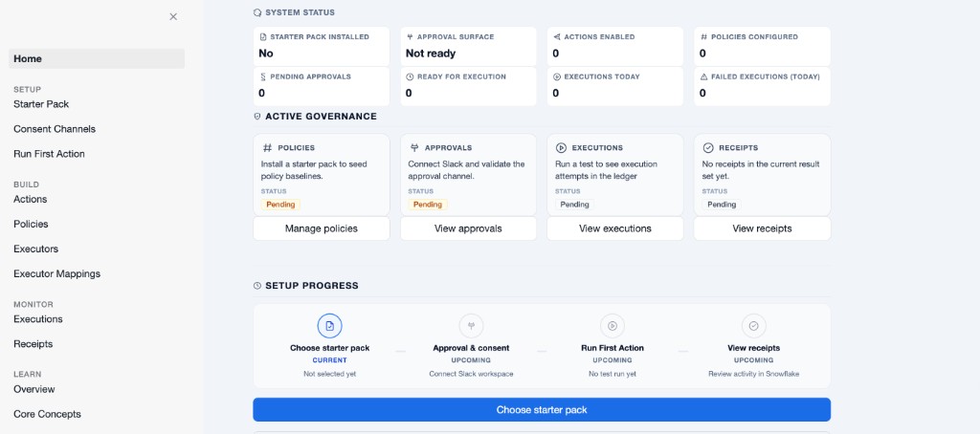Click the Receipts checkmark icon in governance card

tap(708, 148)
